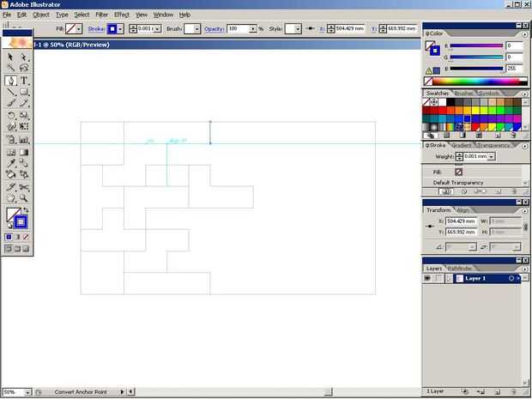This screenshot has height=399, width=532.
Task: Switch to Full Screen mode
Action: tap(26, 249)
